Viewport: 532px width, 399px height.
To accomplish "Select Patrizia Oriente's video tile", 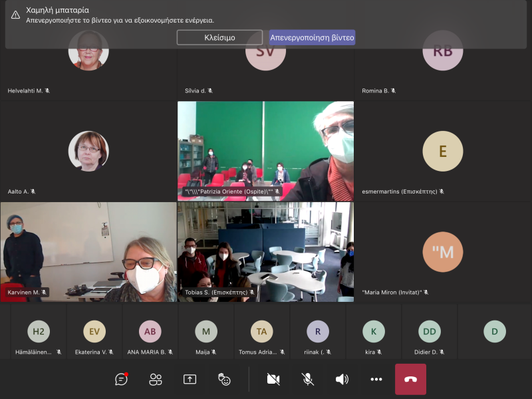I will tap(265, 151).
